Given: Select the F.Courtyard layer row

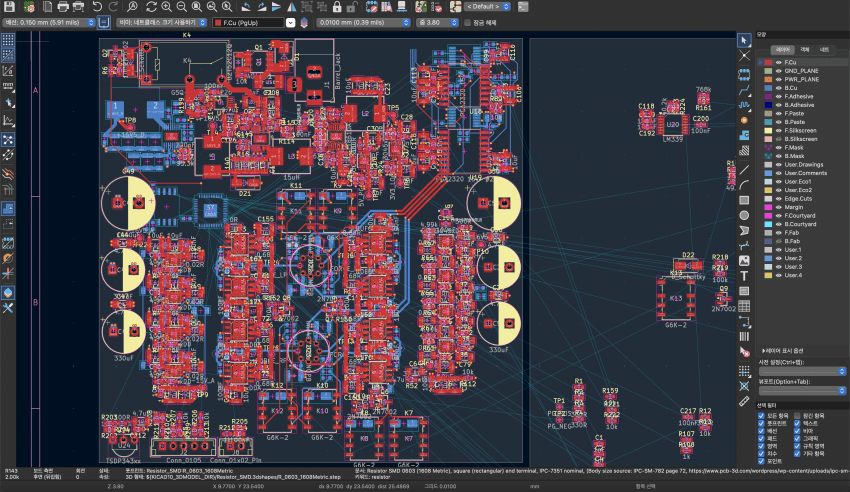Looking at the screenshot, I should pos(802,216).
